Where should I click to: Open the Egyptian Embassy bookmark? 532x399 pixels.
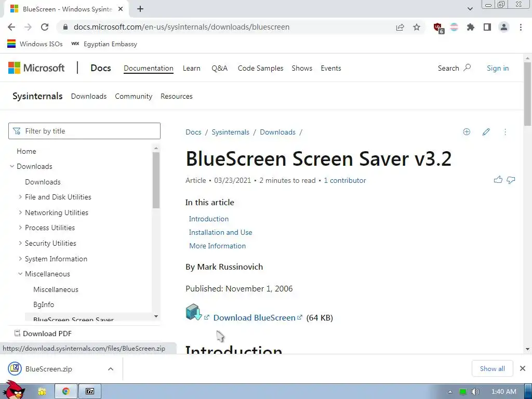[x=104, y=44]
